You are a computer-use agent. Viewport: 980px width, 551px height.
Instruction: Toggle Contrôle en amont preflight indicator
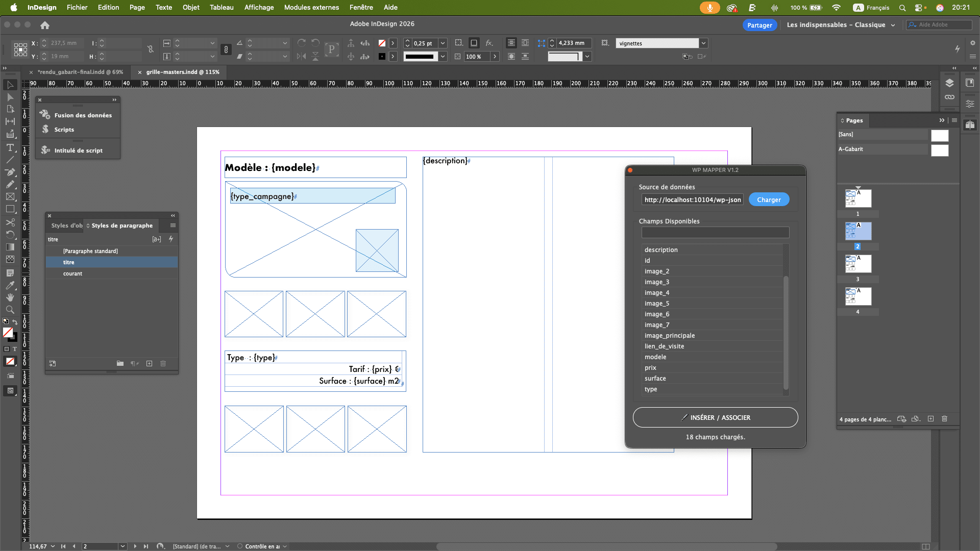point(240,546)
